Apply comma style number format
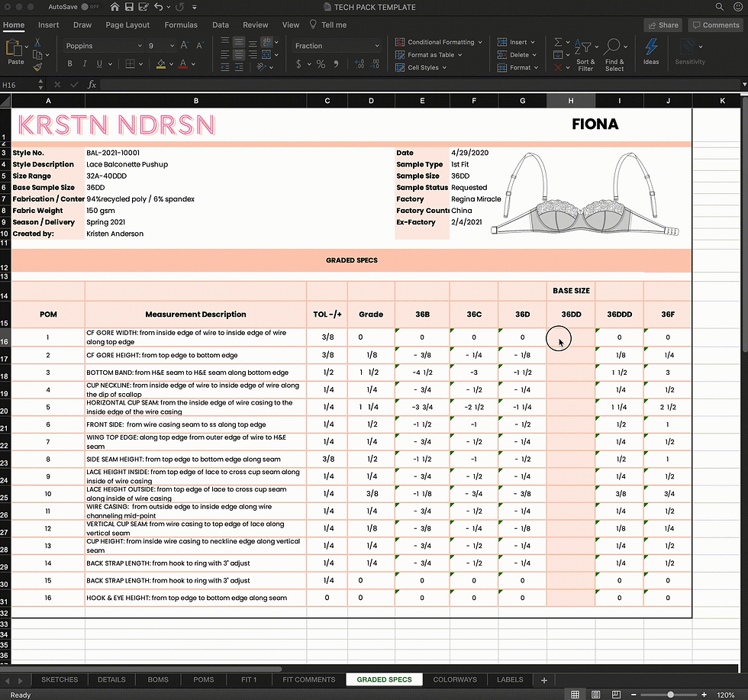This screenshot has width=748, height=700. click(337, 64)
